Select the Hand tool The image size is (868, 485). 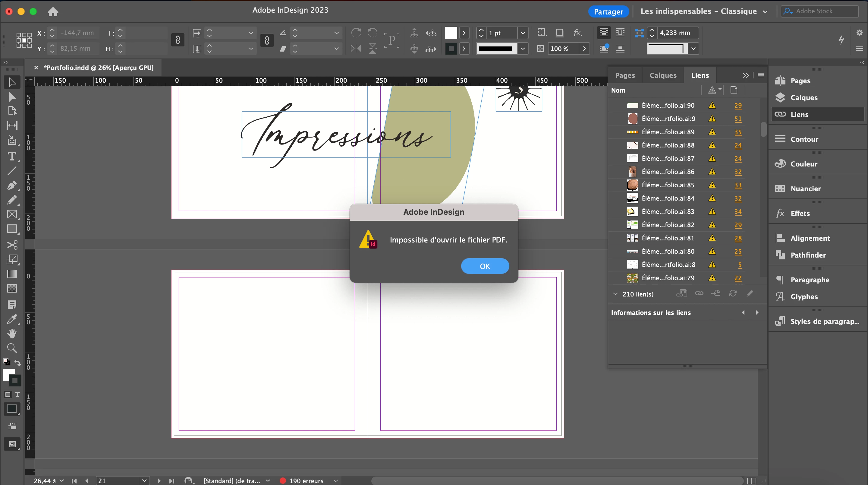tap(12, 333)
